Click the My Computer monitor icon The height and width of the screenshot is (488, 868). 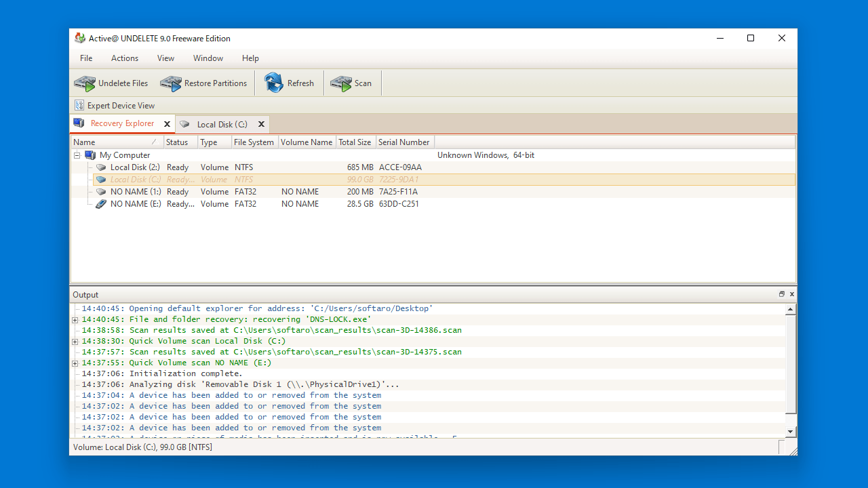90,155
